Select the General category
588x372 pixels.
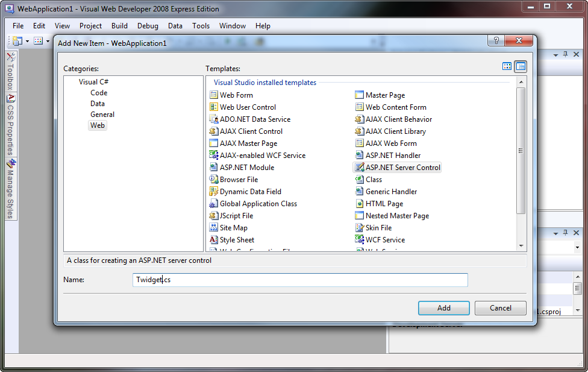coord(102,115)
